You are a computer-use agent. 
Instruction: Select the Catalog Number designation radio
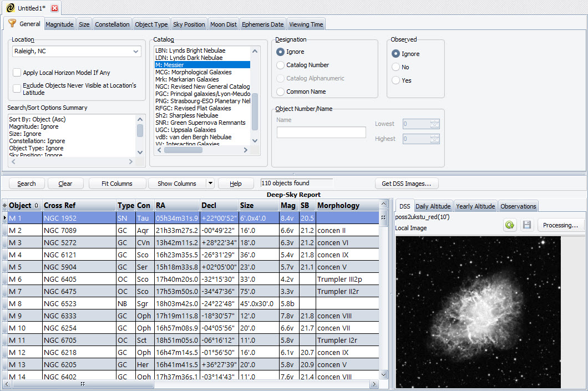click(x=281, y=65)
